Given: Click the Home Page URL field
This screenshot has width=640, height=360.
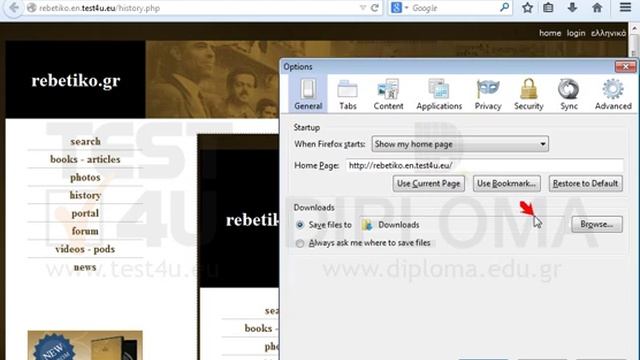Looking at the screenshot, I should pos(484,165).
